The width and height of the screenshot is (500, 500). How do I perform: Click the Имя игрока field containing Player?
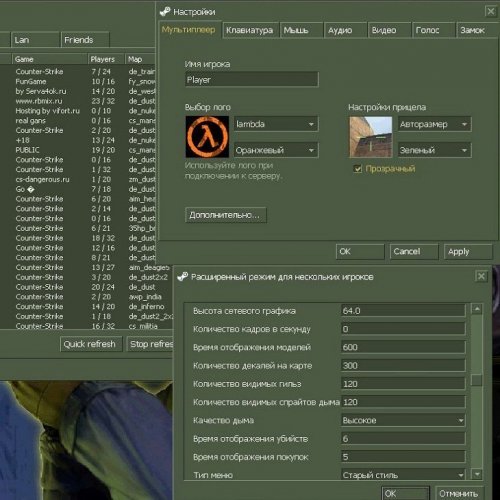coord(252,80)
